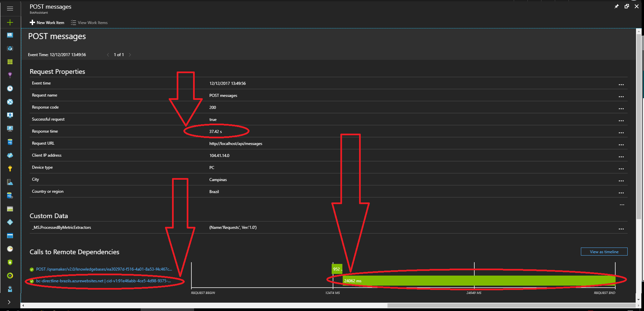
Task: Expand the sidebar using the bottom chevron
Action: [10, 302]
